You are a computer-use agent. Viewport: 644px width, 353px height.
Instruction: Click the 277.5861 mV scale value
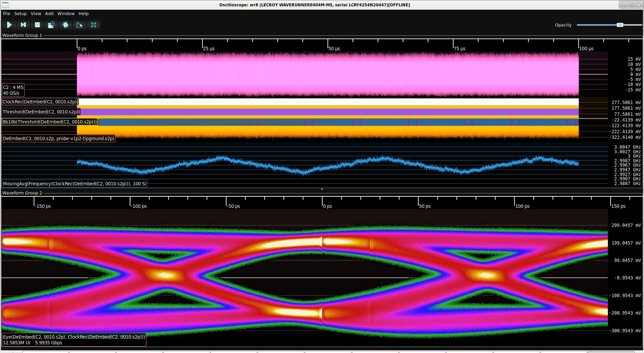(x=626, y=102)
